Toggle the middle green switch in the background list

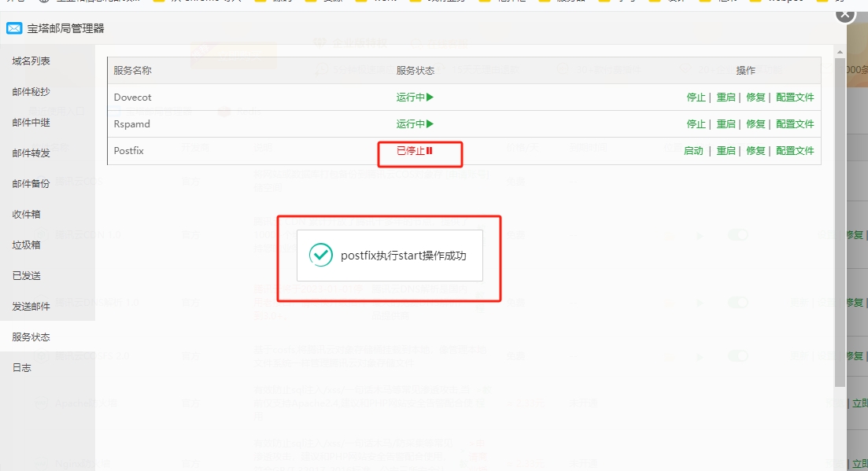pos(738,301)
